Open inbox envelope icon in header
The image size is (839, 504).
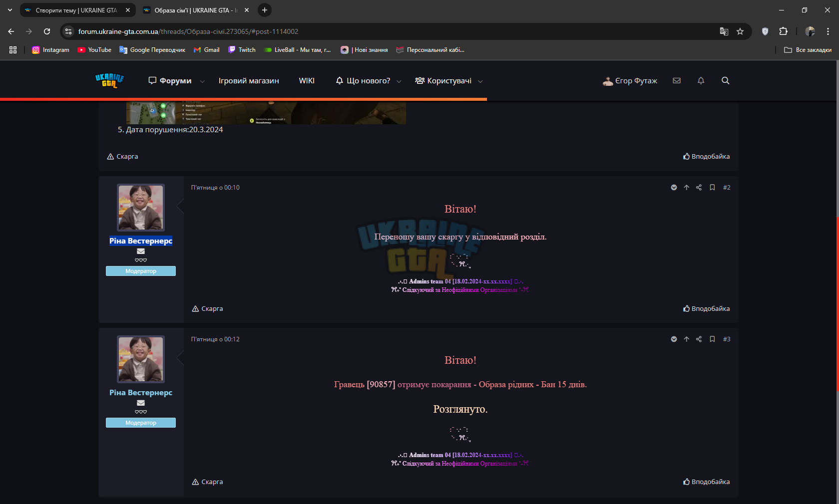pyautogui.click(x=677, y=80)
